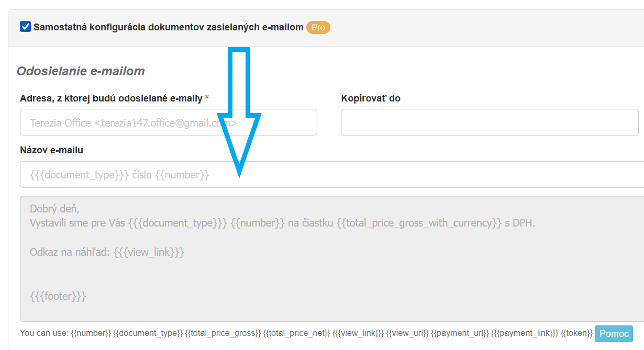The width and height of the screenshot is (644, 350).
Task: Click the Kopírovať do label
Action: click(x=371, y=98)
